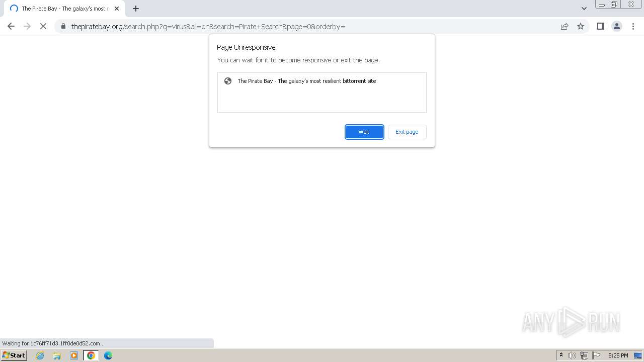
Task: Minimize the Chrome window
Action: click(601, 5)
